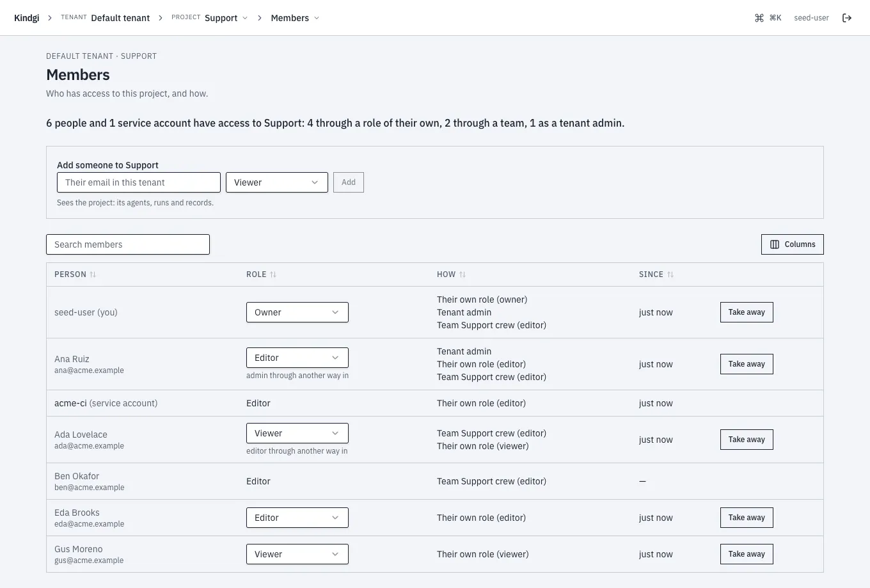Image resolution: width=870 pixels, height=588 pixels.
Task: Click Ben Okafor's 'Team Support crew (editor)' entry
Action: click(491, 481)
